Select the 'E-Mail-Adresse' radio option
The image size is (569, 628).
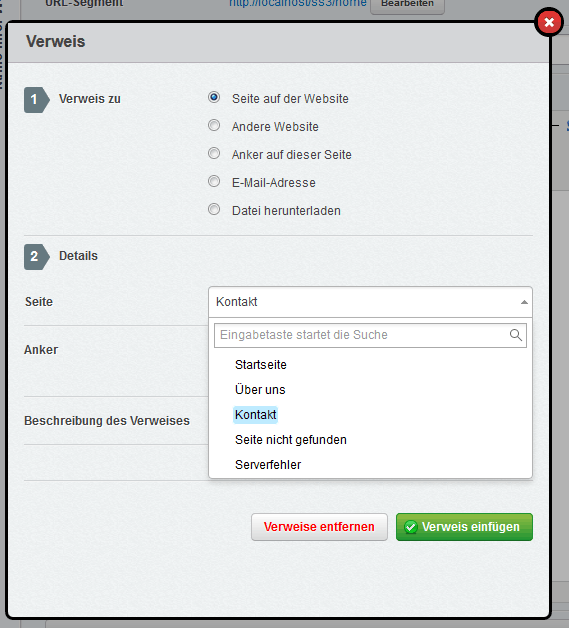(214, 181)
